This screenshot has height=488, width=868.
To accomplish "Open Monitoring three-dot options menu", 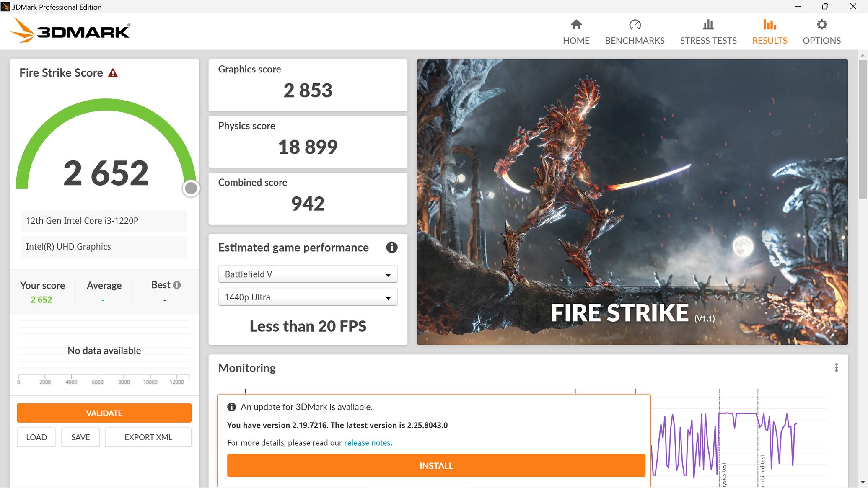I will [x=836, y=368].
